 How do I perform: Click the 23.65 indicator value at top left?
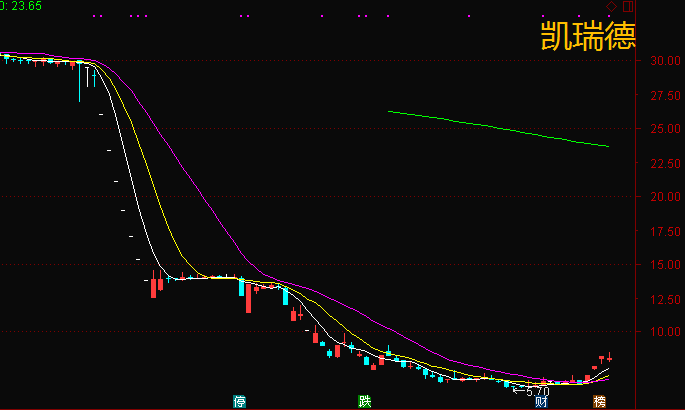pos(22,6)
